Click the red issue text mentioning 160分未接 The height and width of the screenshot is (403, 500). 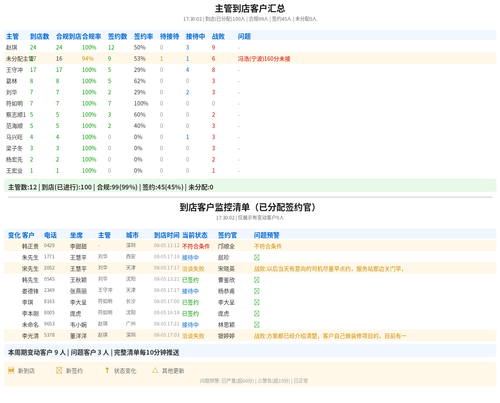pyautogui.click(x=264, y=59)
